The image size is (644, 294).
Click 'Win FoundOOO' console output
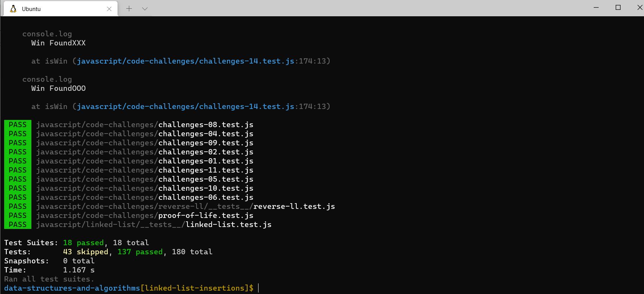pos(58,88)
